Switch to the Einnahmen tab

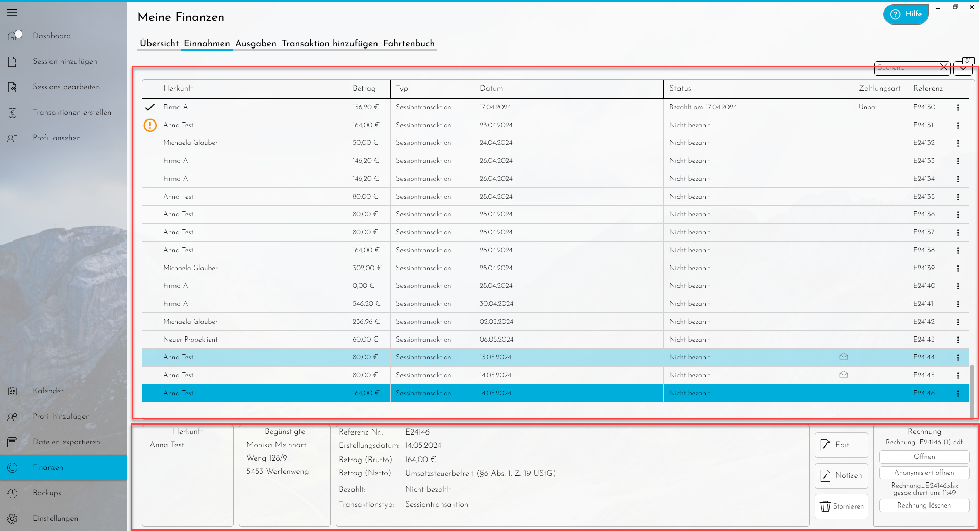click(207, 44)
